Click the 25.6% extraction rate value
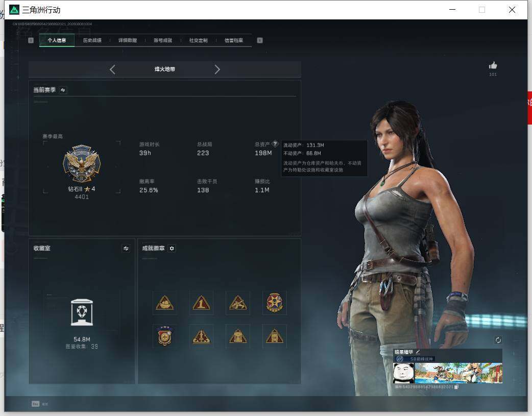This screenshot has height=416, width=532. (x=149, y=190)
